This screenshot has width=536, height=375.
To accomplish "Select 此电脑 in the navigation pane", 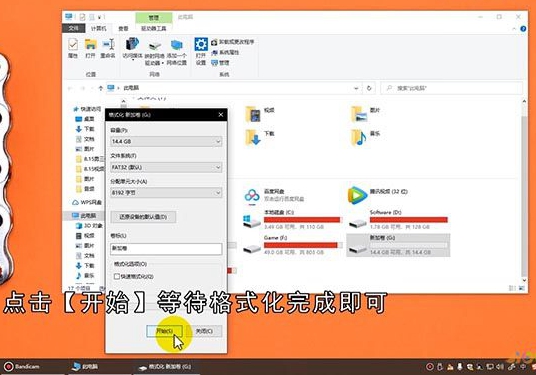I will [84, 216].
